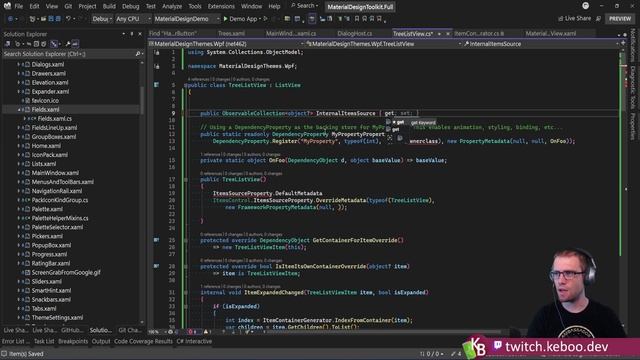640x360 pixels.
Task: Click the search magnifier in Solution Explorer
Action: tap(138, 54)
